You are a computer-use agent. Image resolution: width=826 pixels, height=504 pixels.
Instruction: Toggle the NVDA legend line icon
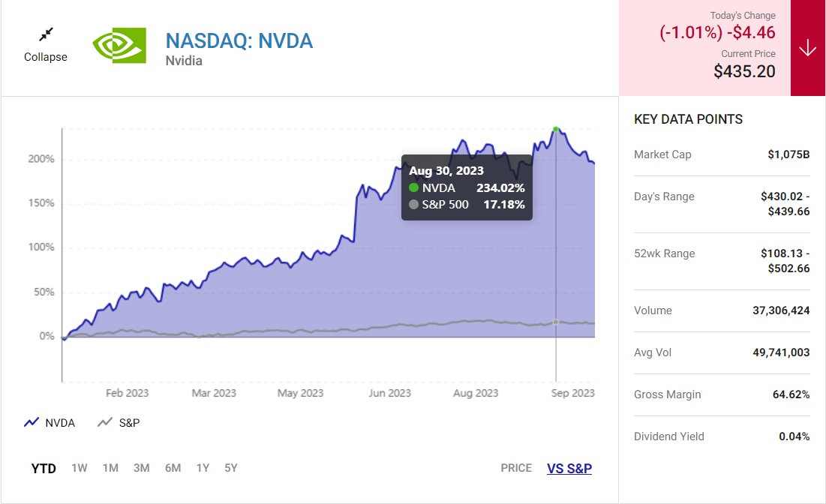(x=32, y=422)
